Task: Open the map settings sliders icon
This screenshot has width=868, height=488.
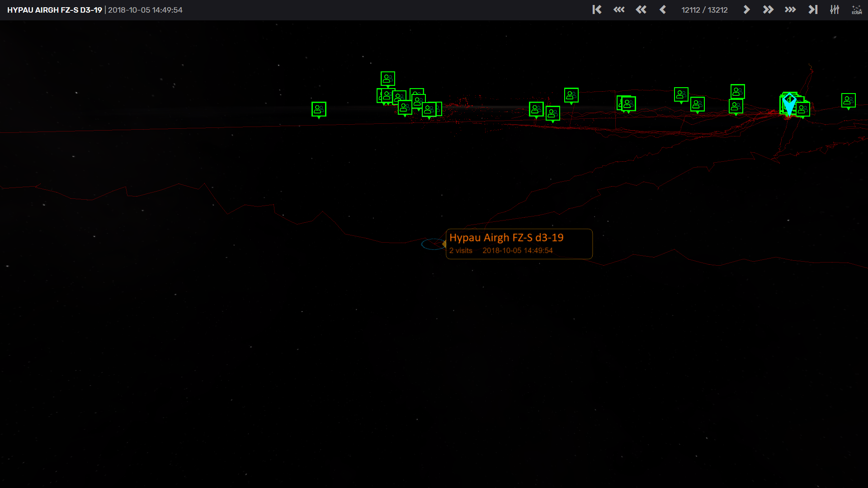Action: [835, 9]
